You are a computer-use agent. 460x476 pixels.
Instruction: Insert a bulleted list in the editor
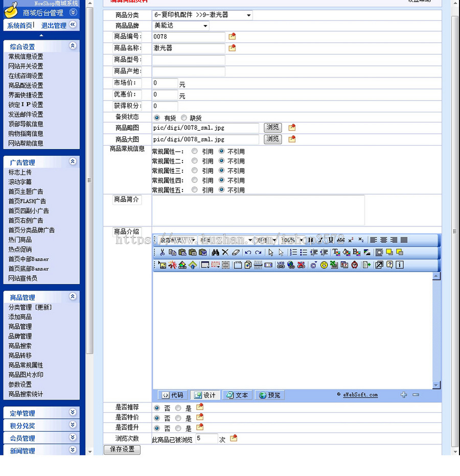coord(303,252)
